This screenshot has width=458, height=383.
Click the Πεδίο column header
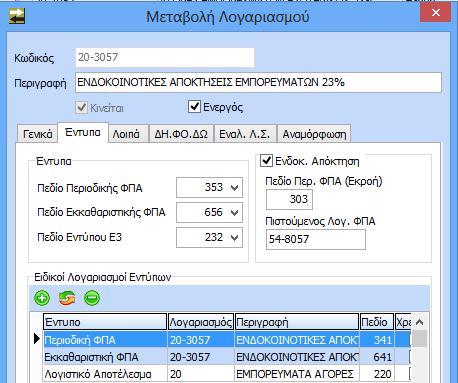coord(377,322)
